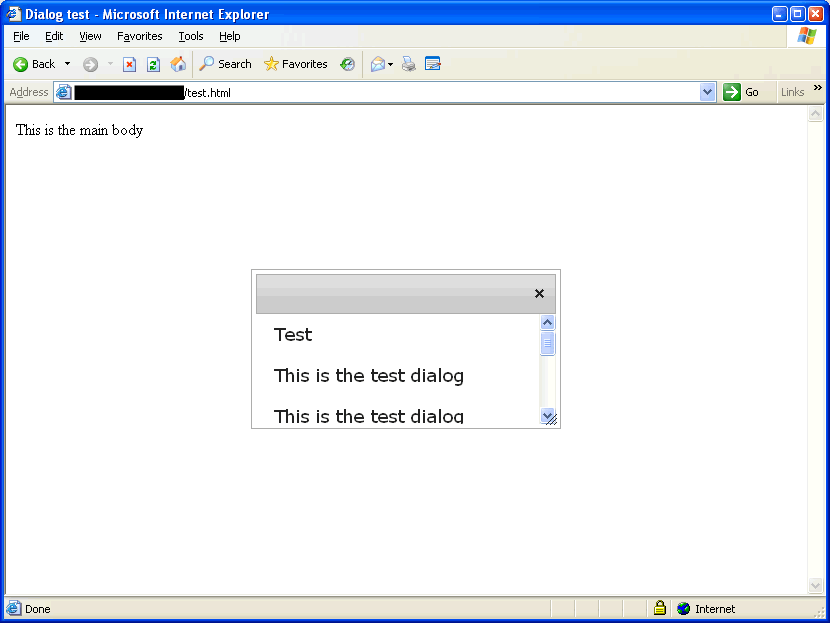Open the Favorites toolbar button
Image resolution: width=830 pixels, height=623 pixels.
pos(295,64)
